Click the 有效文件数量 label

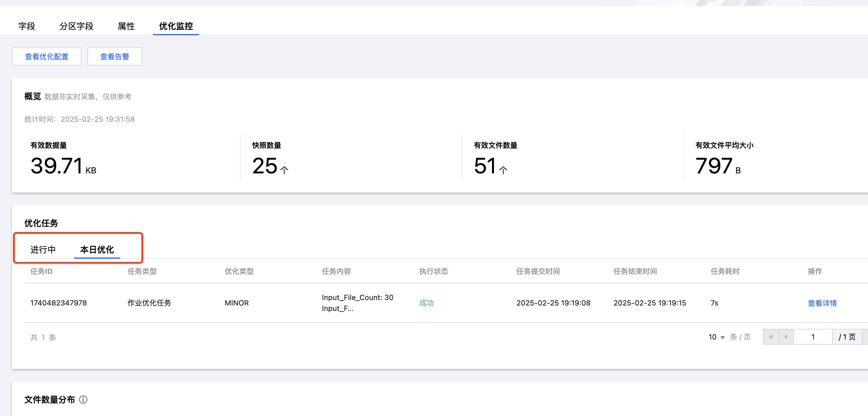click(495, 145)
